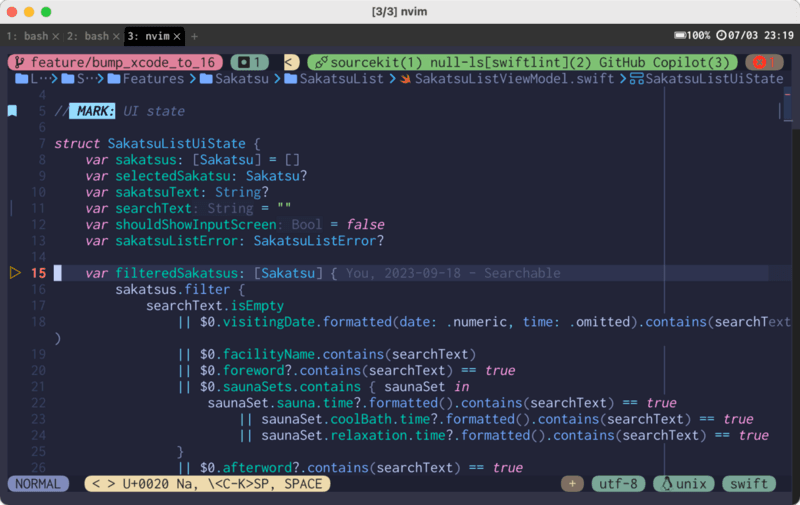This screenshot has width=800, height=505.
Task: Click the U+0020 character info segment
Action: tap(207, 484)
